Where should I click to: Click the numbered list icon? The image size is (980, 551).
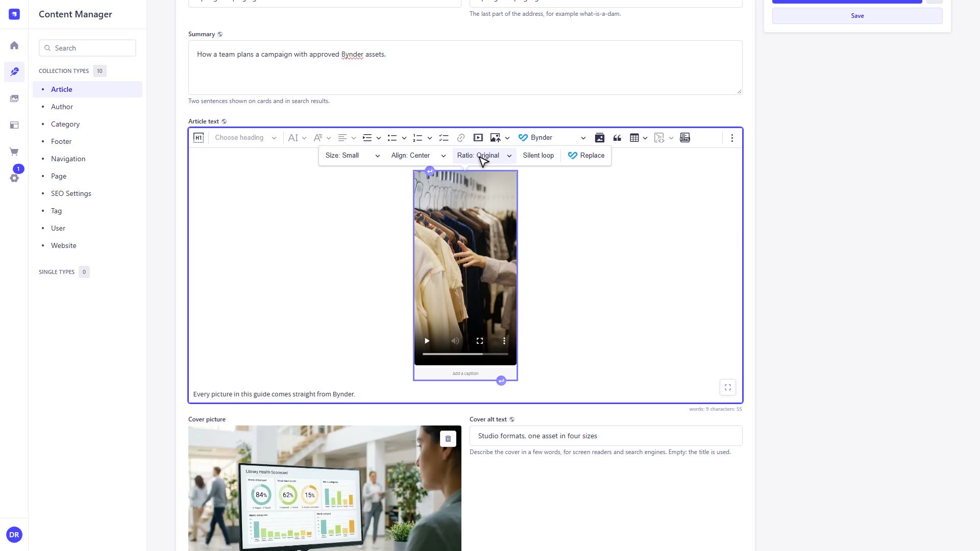(418, 138)
